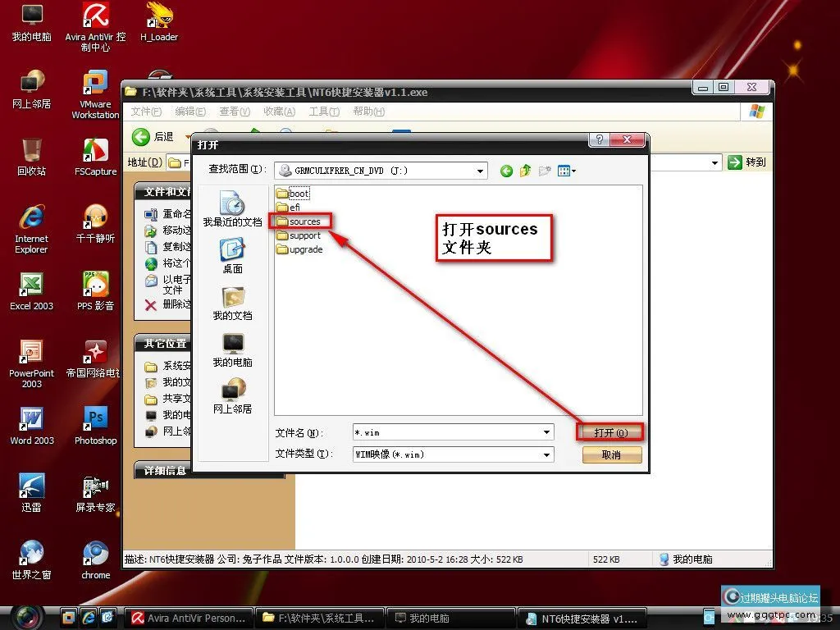Open the view menu icon in dialog
840x630 pixels.
tap(567, 171)
